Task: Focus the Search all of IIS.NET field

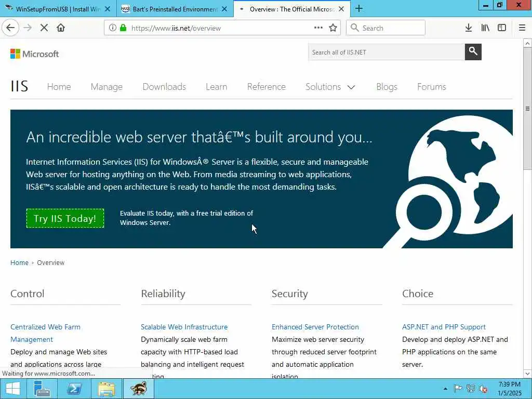Action: (x=387, y=52)
